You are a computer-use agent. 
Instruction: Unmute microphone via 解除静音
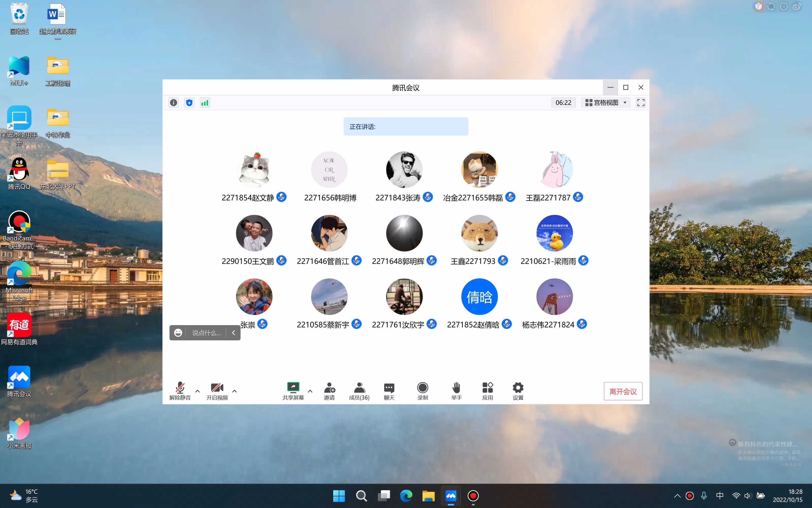click(180, 391)
